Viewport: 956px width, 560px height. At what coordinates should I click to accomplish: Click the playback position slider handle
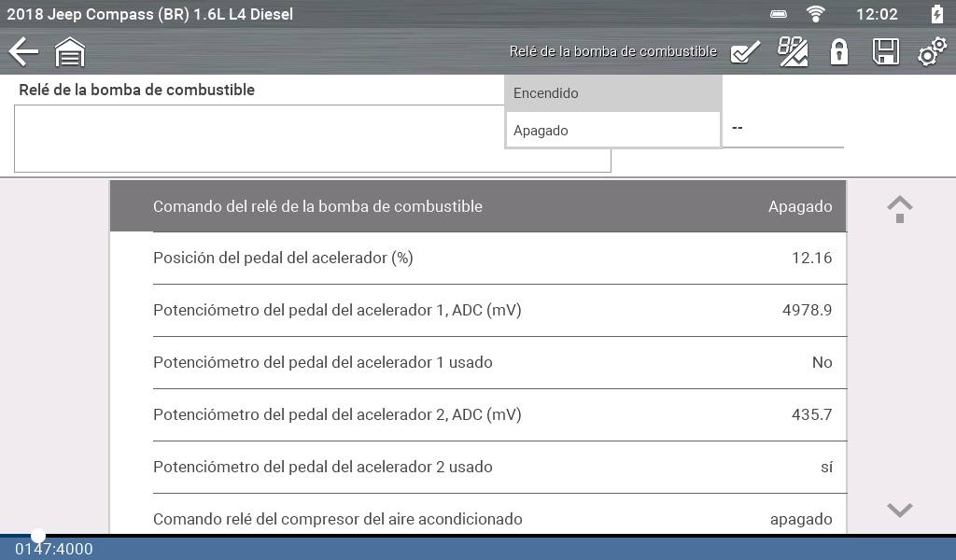(38, 536)
